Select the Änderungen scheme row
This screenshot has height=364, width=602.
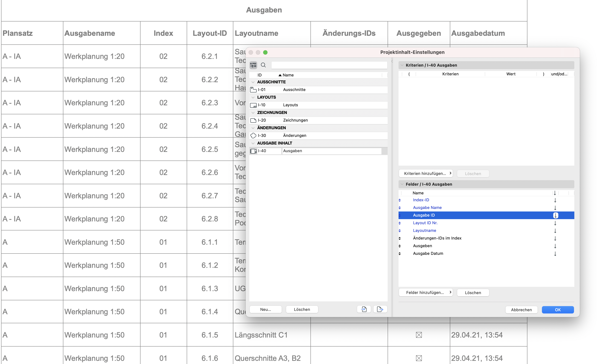click(x=318, y=136)
